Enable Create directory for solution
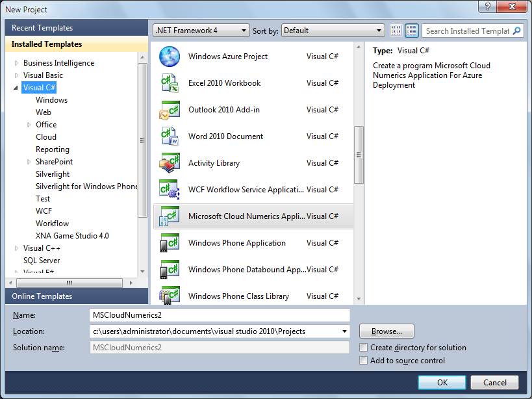532x399 pixels. pyautogui.click(x=363, y=348)
